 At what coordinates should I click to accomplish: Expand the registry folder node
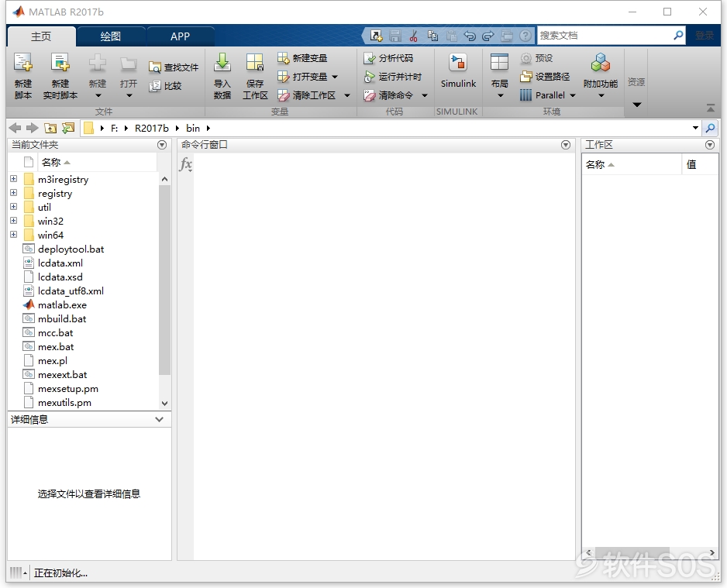(x=13, y=193)
